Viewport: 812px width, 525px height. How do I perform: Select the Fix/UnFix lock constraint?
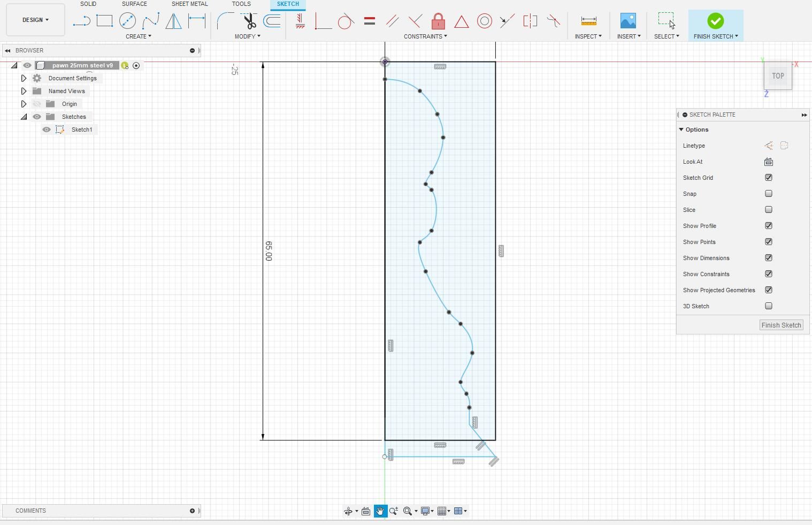[438, 21]
